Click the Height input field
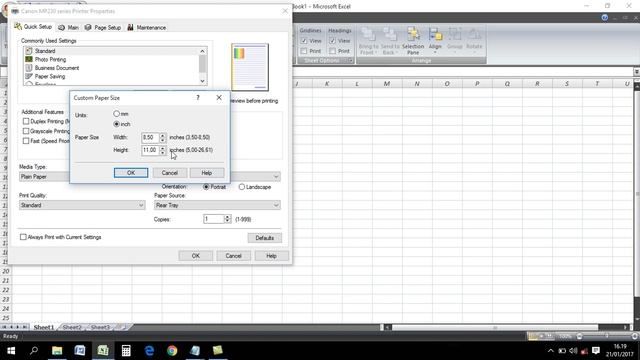Viewport: 640px width, 360px height. 150,150
